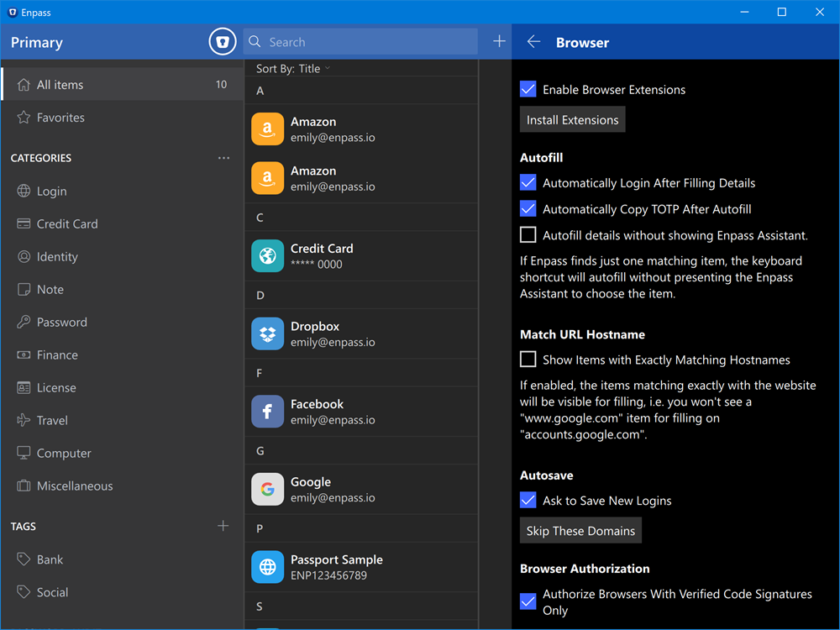The width and height of the screenshot is (840, 630).
Task: Click the search magnifier icon
Action: tap(255, 42)
